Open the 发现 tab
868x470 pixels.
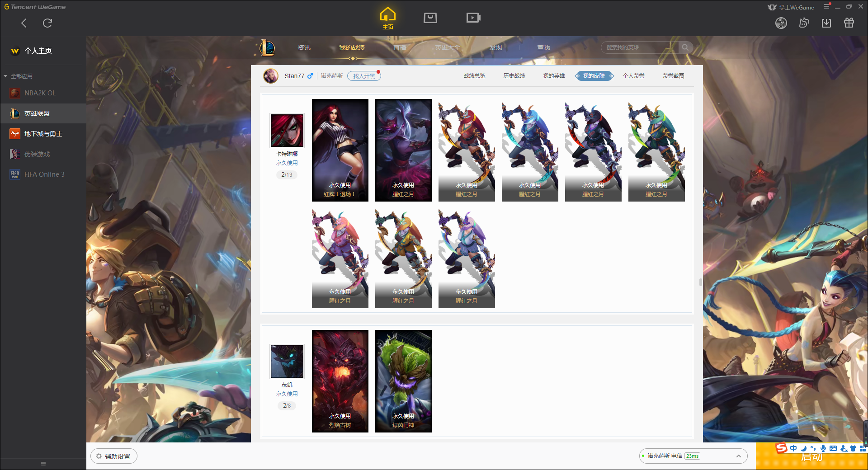495,47
